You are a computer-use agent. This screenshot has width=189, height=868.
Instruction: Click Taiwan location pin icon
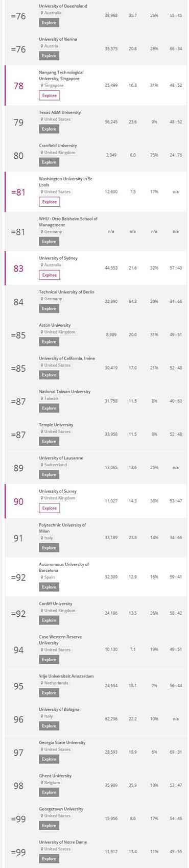[42, 398]
